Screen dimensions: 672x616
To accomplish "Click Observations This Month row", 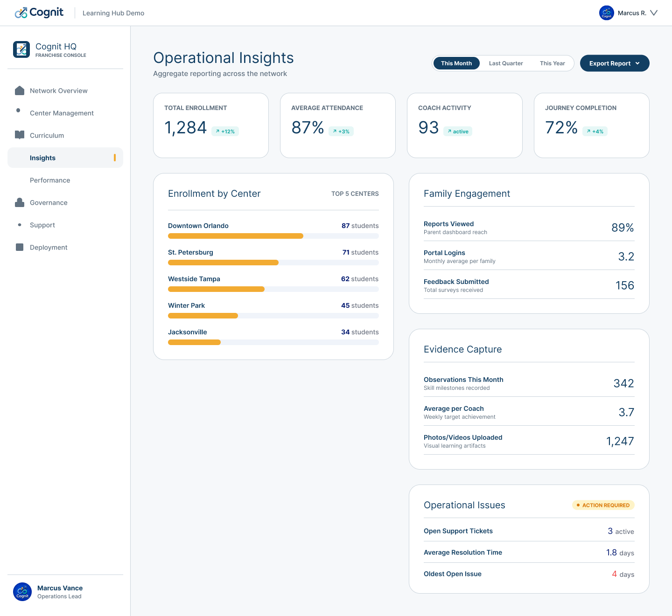I will 529,383.
